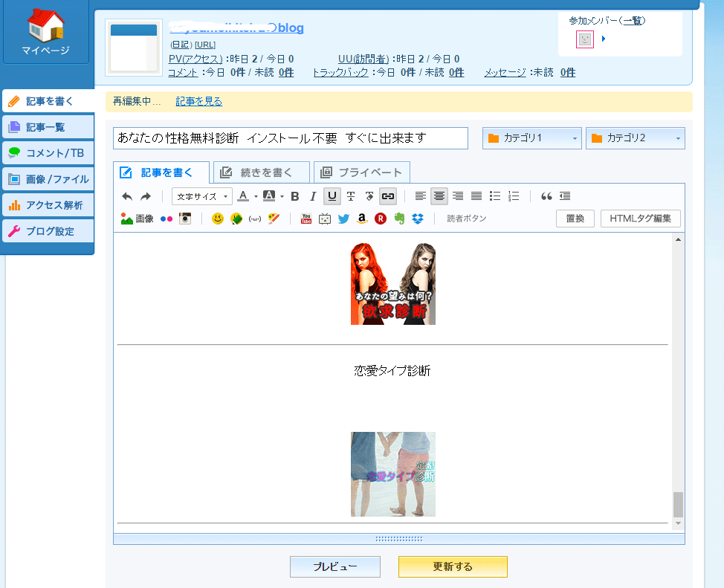This screenshot has height=588, width=724.
Task: Toggle bold formatting
Action: pyautogui.click(x=295, y=196)
